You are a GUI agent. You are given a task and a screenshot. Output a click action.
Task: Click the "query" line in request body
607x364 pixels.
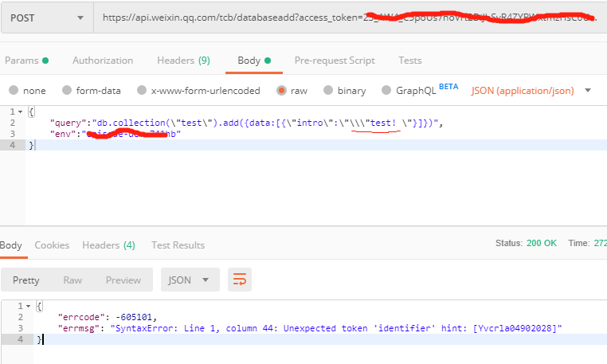246,123
